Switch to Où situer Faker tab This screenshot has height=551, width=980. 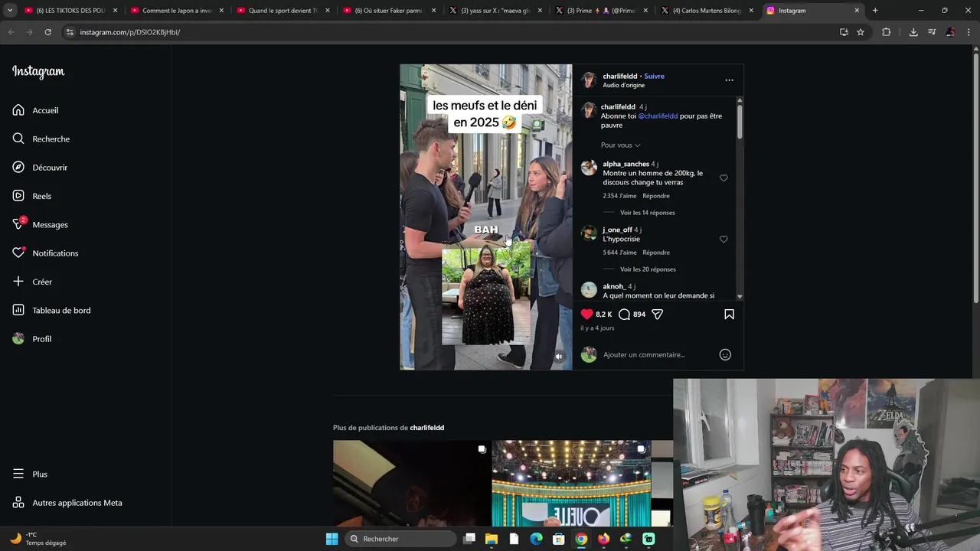click(x=389, y=11)
